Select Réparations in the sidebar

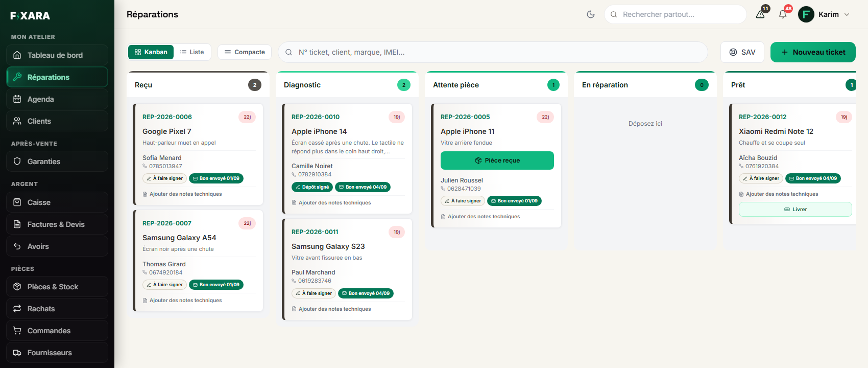[57, 77]
